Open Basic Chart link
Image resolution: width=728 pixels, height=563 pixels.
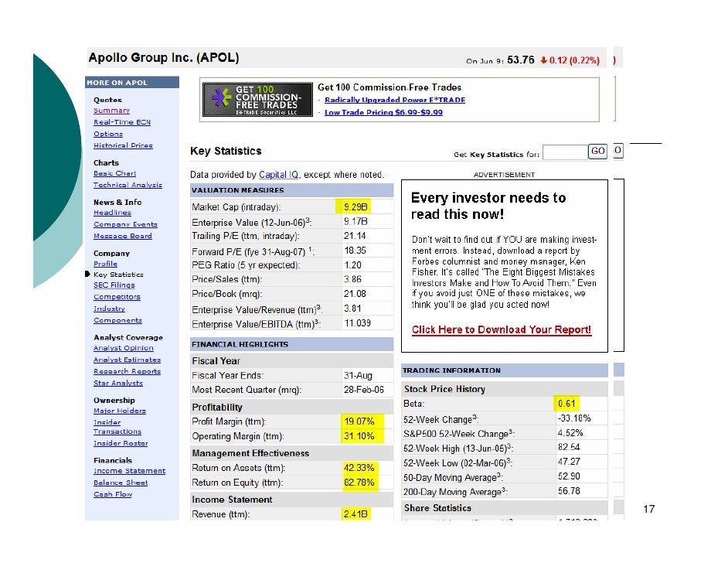click(x=114, y=173)
